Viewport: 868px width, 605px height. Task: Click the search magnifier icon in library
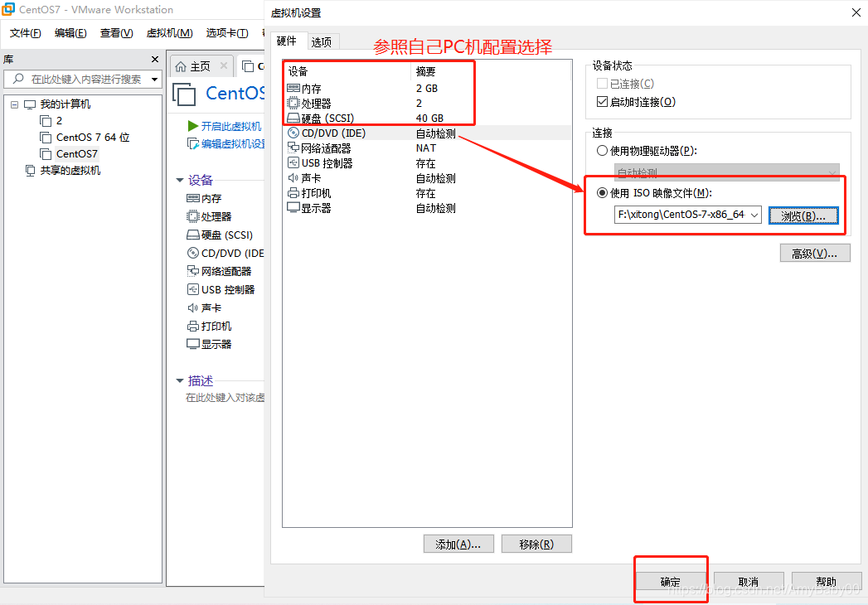pos(18,79)
